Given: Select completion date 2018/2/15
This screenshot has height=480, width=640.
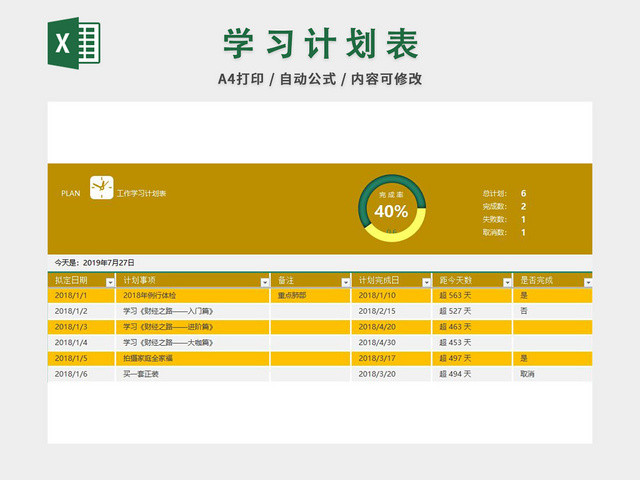Looking at the screenshot, I should 391,311.
